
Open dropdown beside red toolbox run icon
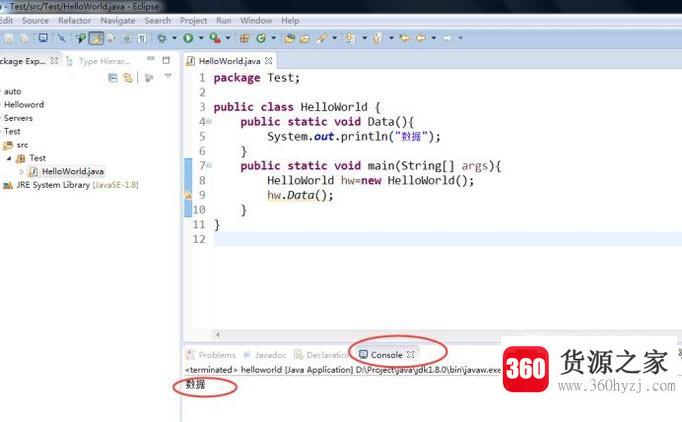click(227, 38)
